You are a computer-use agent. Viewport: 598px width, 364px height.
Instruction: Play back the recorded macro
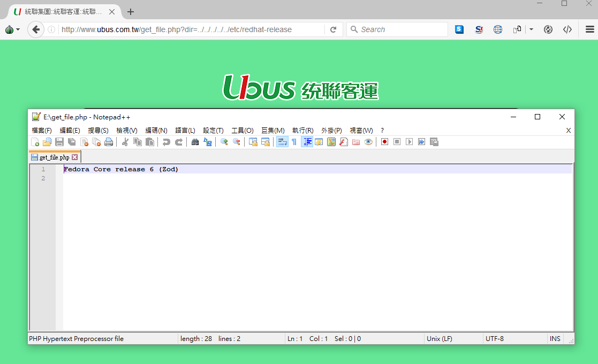click(x=409, y=142)
